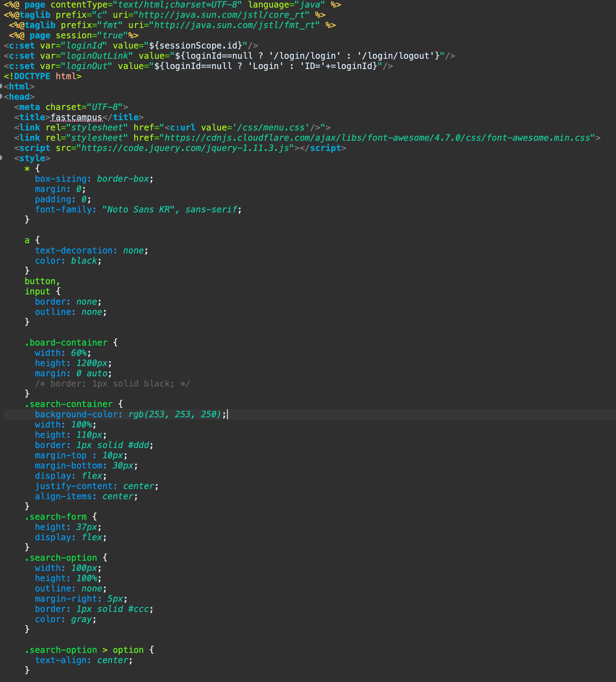Collapse the html tag fold marker
The width and height of the screenshot is (616, 682).
[x=1, y=86]
